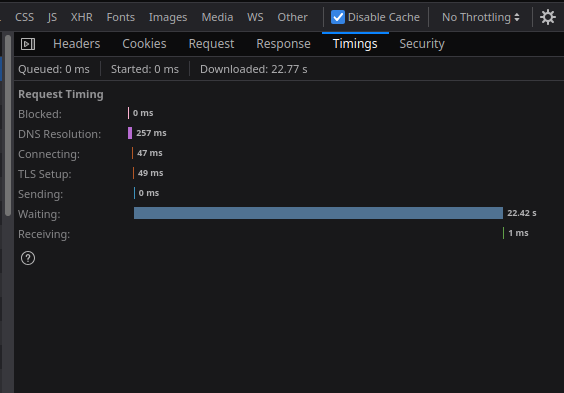Switch to the Request tab
Image resolution: width=564 pixels, height=393 pixels.
tap(212, 44)
